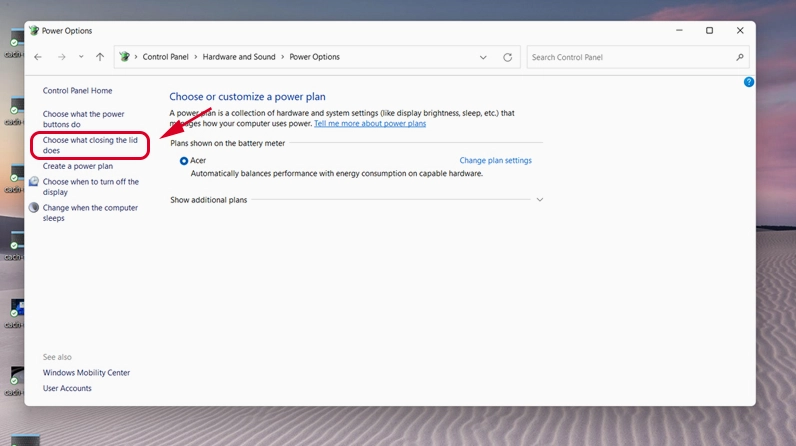Click the Back navigation arrow
The width and height of the screenshot is (796, 446).
(38, 57)
